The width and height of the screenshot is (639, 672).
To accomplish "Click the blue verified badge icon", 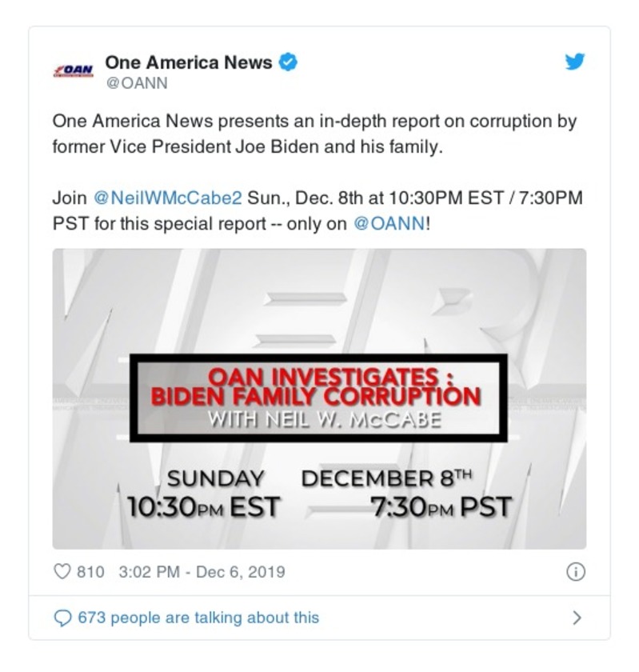I will pyautogui.click(x=288, y=62).
